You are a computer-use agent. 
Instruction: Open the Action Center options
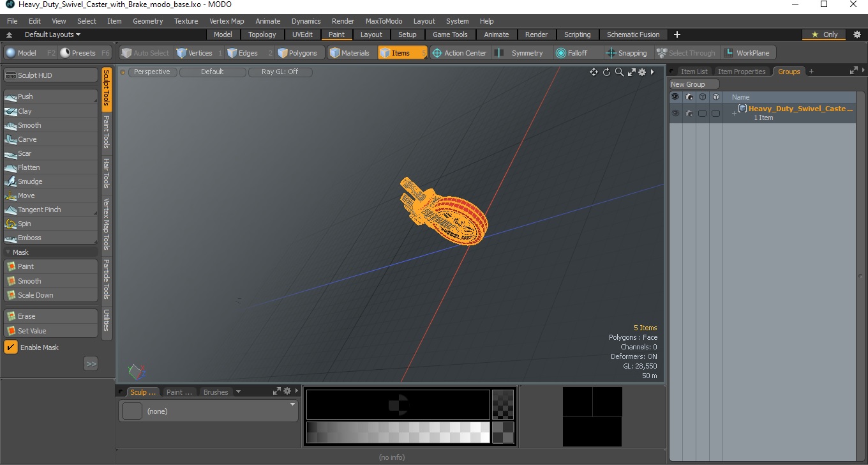(460, 53)
